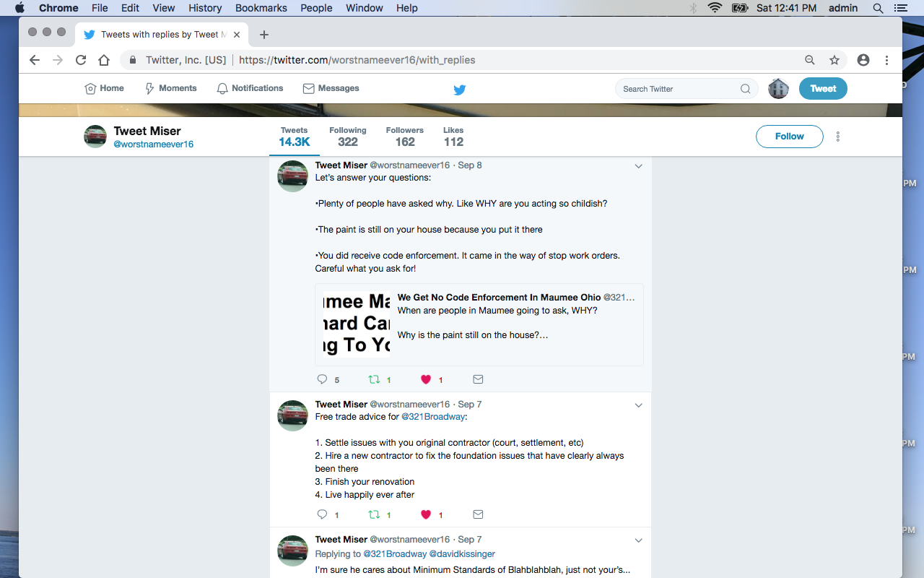Screen dimensions: 924x578
Task: Open options caret on Sep 7 advice tweet
Action: click(638, 405)
